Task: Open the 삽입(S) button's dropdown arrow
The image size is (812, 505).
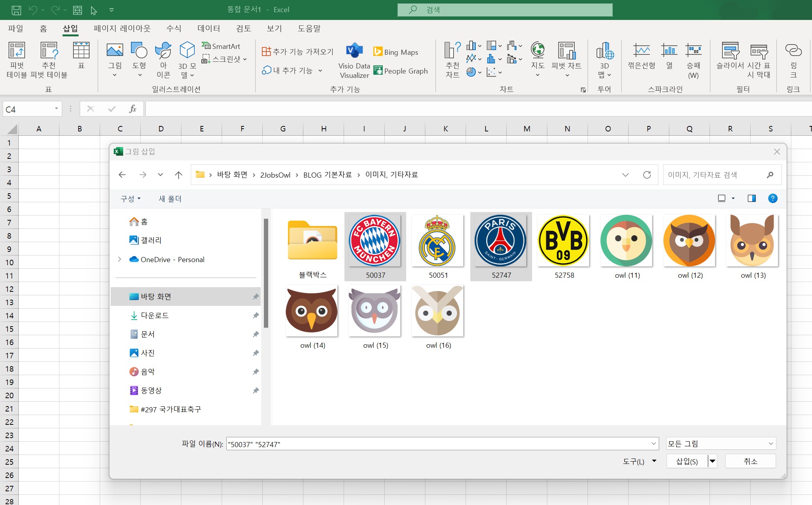Action: [x=713, y=461]
